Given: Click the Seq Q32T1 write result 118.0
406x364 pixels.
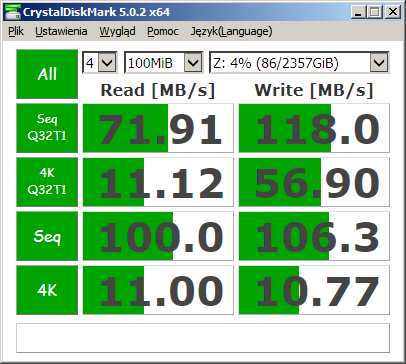Looking at the screenshot, I should (x=314, y=128).
